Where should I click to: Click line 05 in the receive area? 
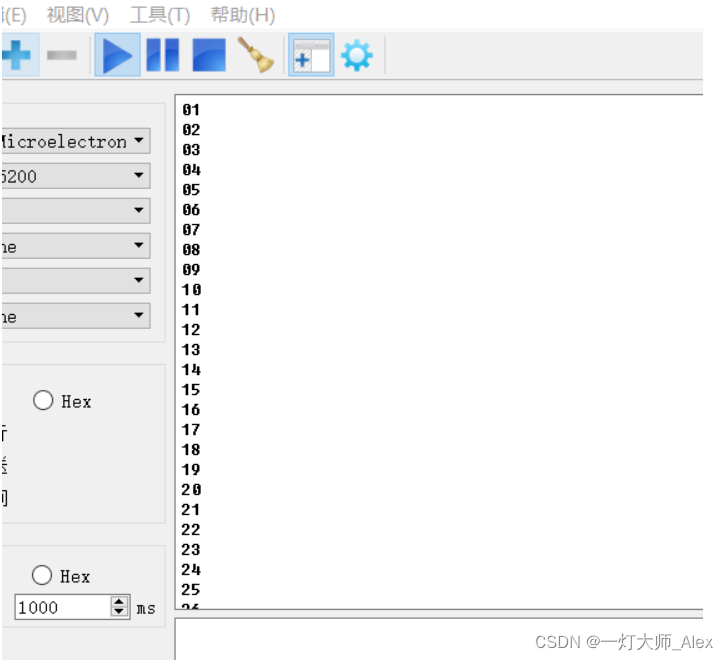point(191,190)
